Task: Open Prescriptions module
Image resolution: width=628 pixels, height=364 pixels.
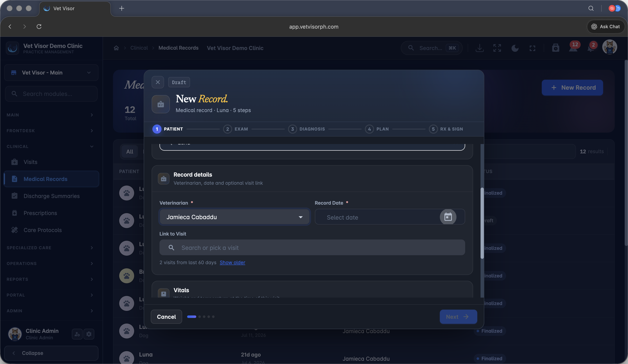Action: [x=51, y=213]
